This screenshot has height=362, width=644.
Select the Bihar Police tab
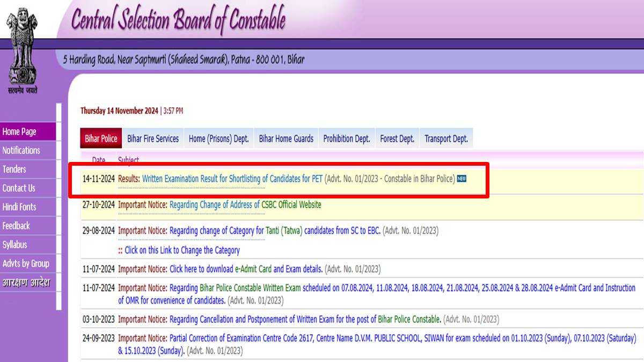pos(101,138)
